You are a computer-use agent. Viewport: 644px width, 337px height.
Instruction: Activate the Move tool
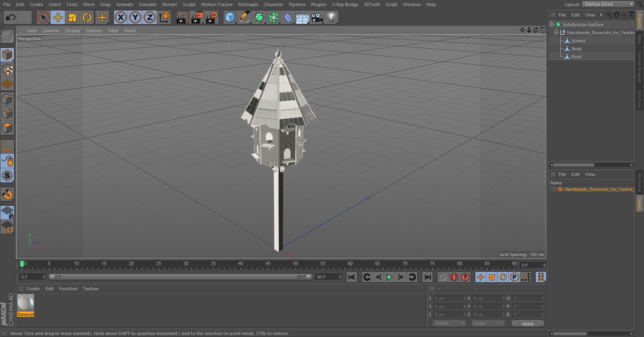coord(58,17)
